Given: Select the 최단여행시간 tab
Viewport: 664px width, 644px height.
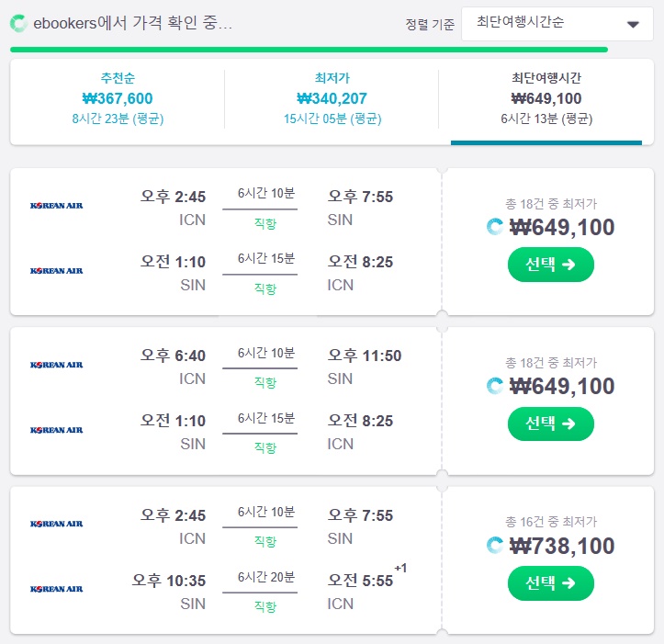Looking at the screenshot, I should pyautogui.click(x=546, y=98).
